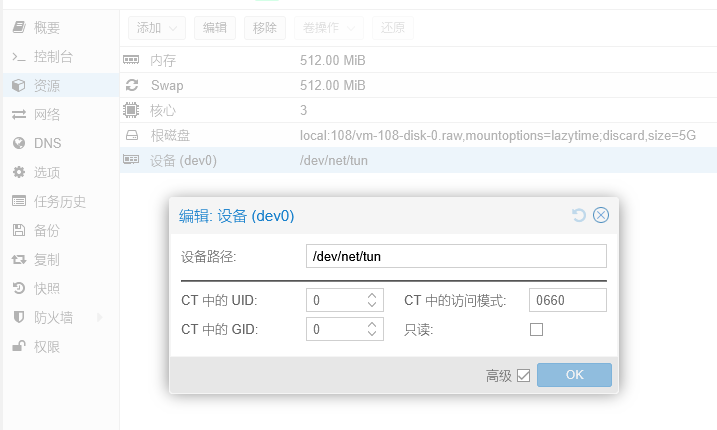This screenshot has width=717, height=430.
Task: Expand the 添加 add dropdown
Action: (x=157, y=28)
